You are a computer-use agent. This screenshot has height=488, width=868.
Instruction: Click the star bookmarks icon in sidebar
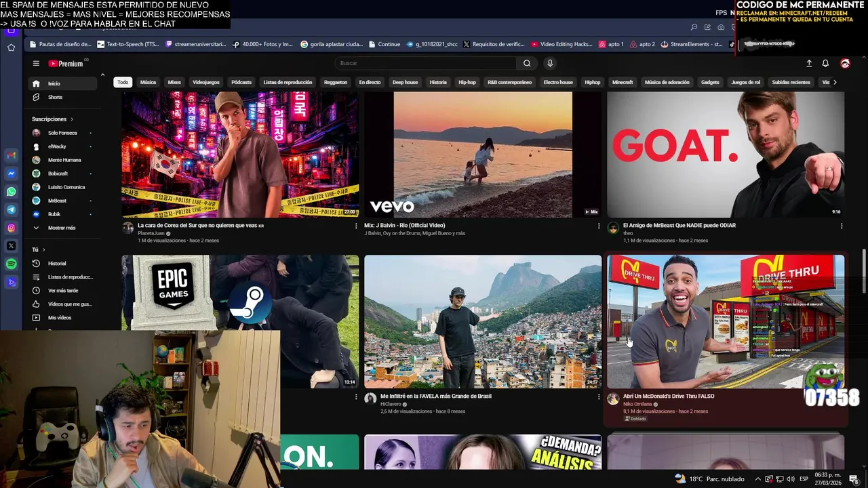[12, 47]
